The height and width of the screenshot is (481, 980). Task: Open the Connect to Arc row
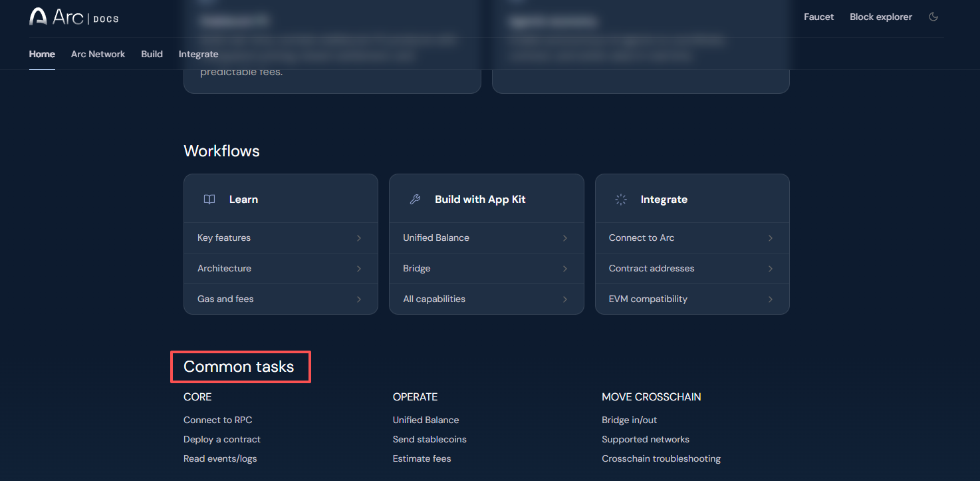pos(692,238)
